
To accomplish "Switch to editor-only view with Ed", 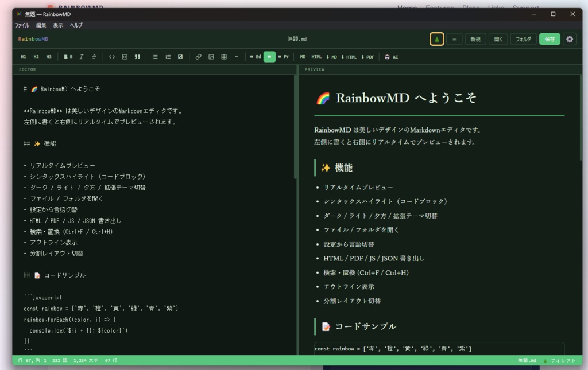I will (256, 56).
